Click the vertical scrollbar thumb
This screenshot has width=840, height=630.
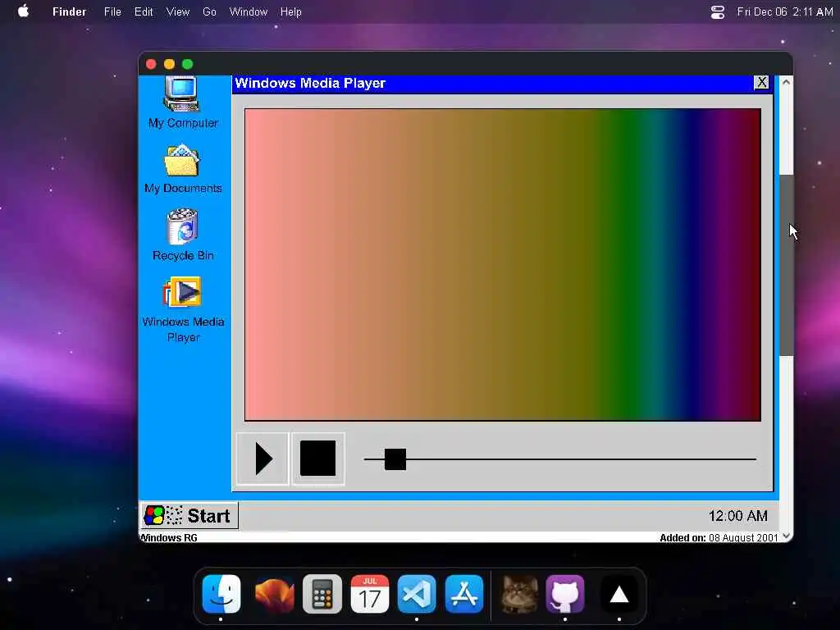tap(786, 265)
